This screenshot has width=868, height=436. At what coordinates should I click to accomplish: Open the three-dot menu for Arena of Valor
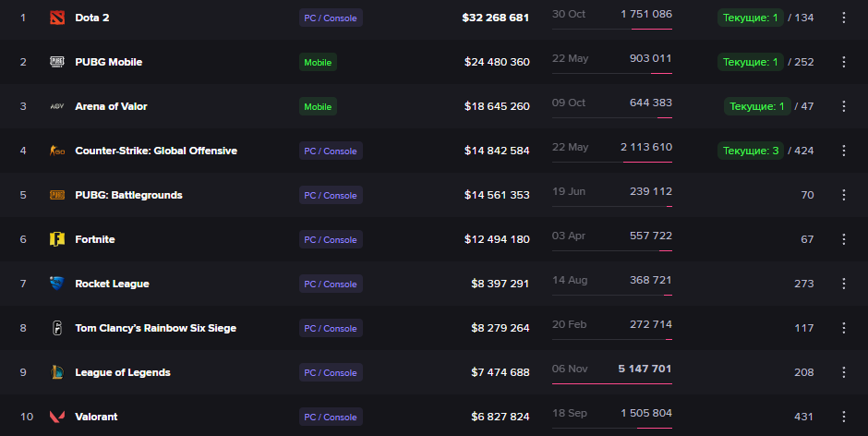point(844,106)
